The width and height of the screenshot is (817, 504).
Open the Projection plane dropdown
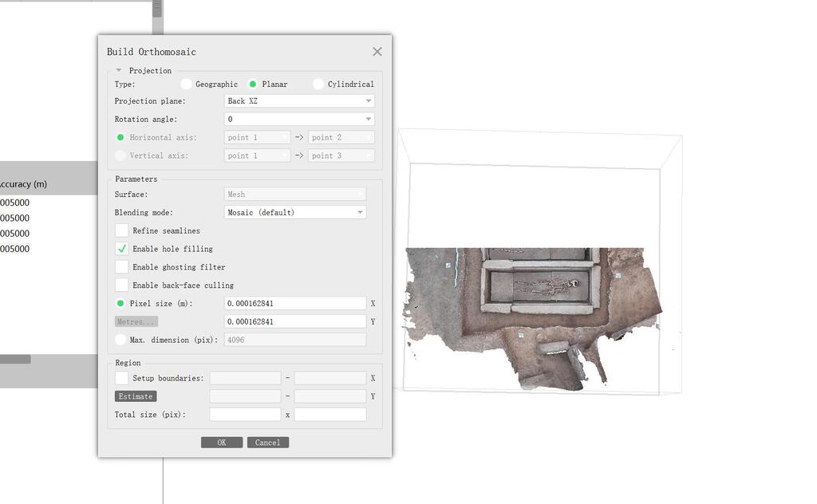[299, 101]
